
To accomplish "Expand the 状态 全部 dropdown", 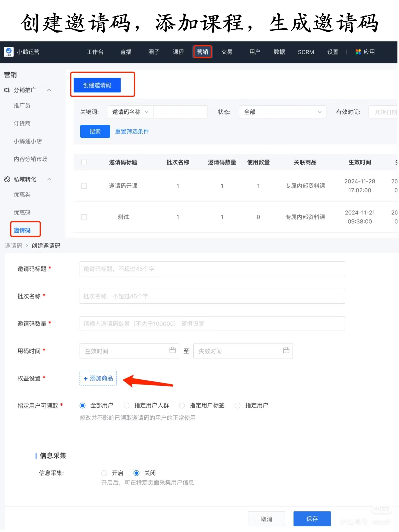I will [x=282, y=112].
